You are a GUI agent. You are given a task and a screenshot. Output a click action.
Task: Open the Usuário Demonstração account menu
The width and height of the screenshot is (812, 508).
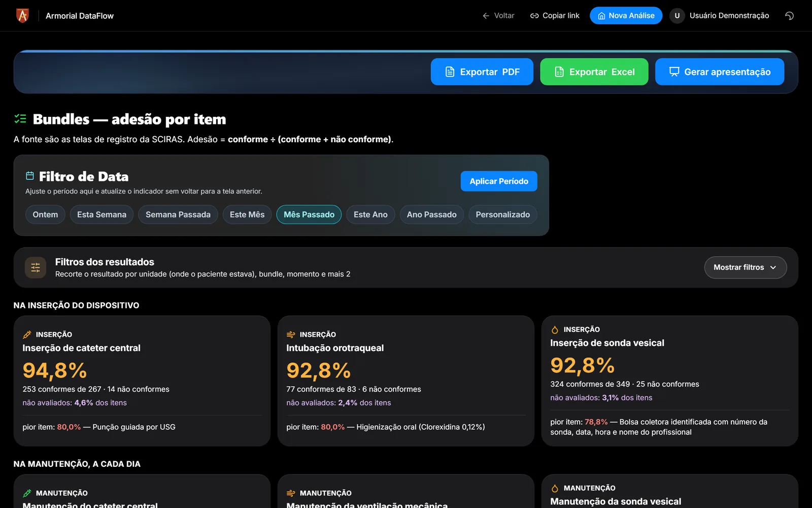click(719, 16)
